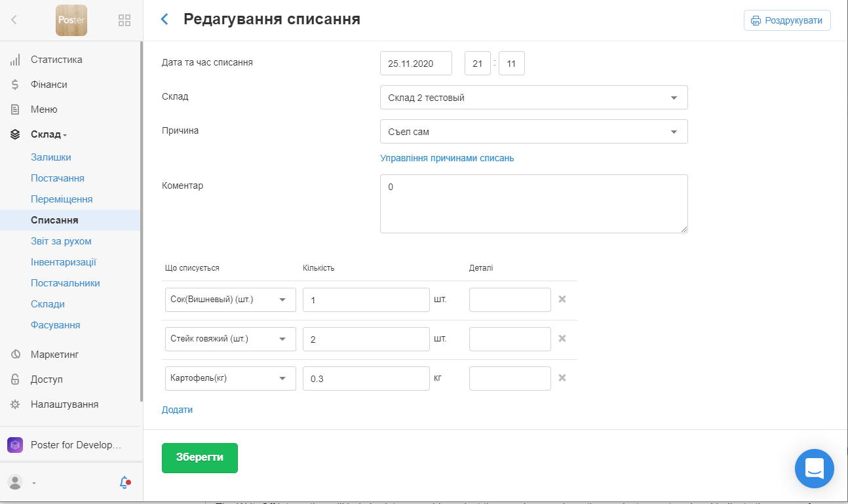848x504 pixels.
Task: Open Фінанси section
Action: pyautogui.click(x=49, y=85)
